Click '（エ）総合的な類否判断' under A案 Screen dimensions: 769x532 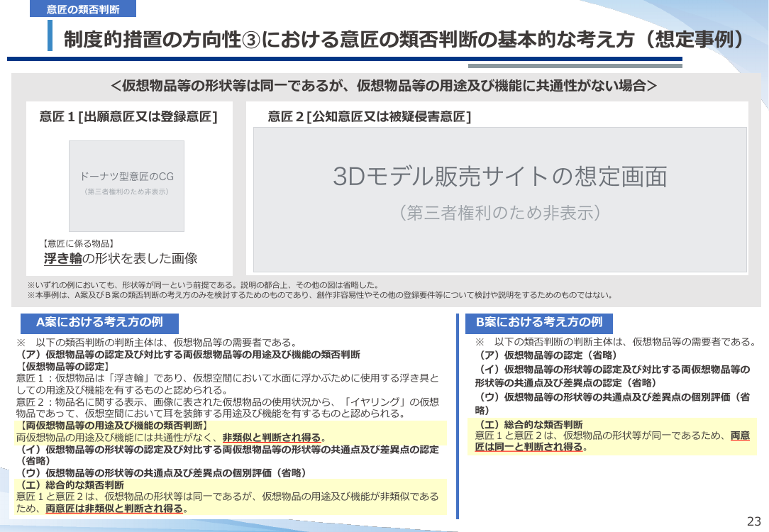(70, 485)
